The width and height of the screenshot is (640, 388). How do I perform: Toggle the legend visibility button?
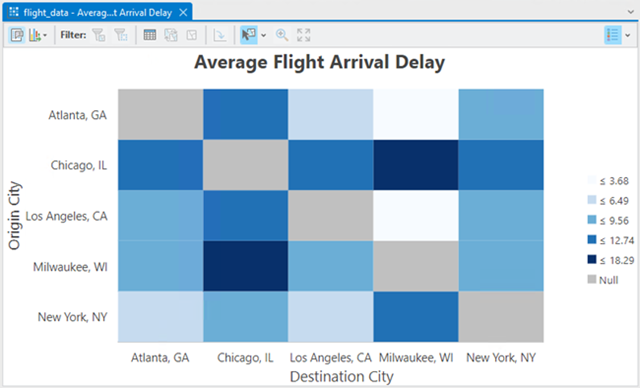(x=613, y=35)
